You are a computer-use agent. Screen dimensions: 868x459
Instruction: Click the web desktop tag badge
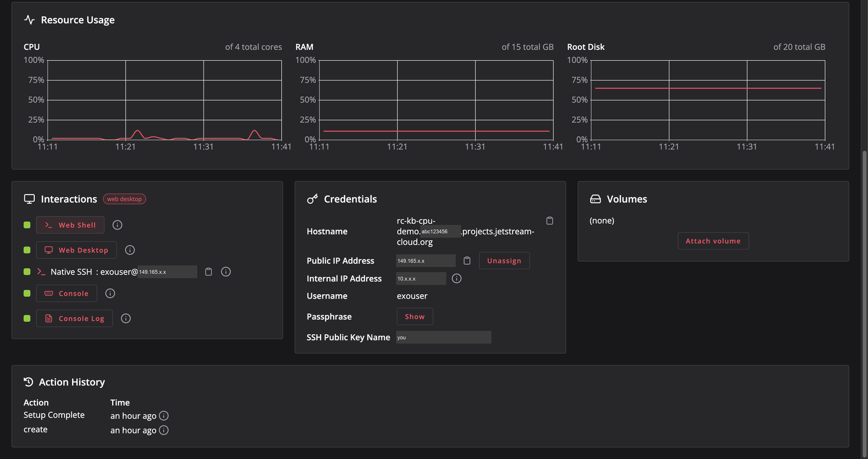pyautogui.click(x=124, y=199)
